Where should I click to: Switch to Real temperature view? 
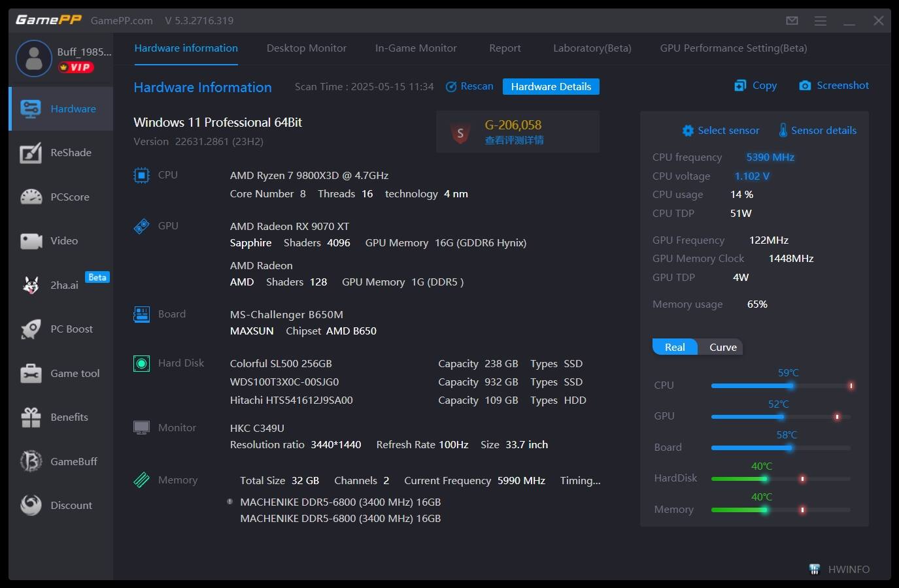point(675,347)
